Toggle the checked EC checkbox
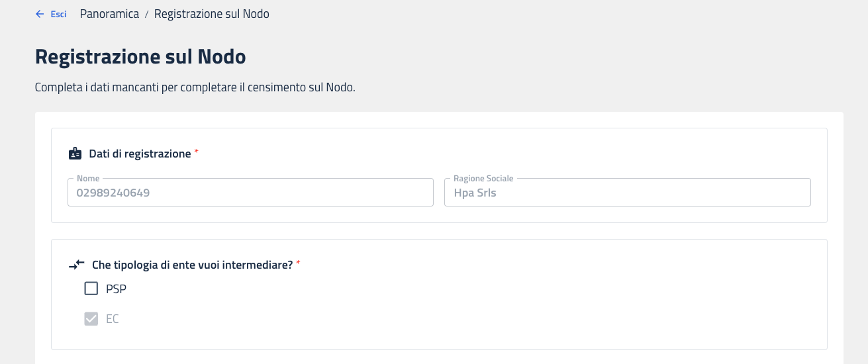Screen dimensions: 868x364 [x=91, y=319]
